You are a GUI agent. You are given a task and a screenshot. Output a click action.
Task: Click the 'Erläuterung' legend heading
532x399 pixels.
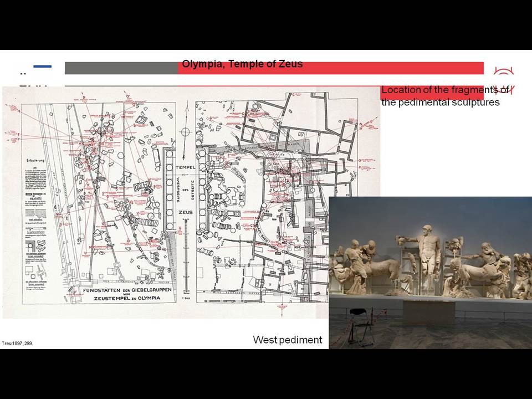click(35, 161)
